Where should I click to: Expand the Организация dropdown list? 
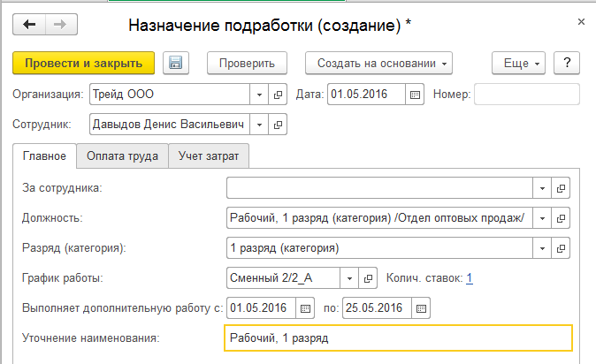[259, 94]
